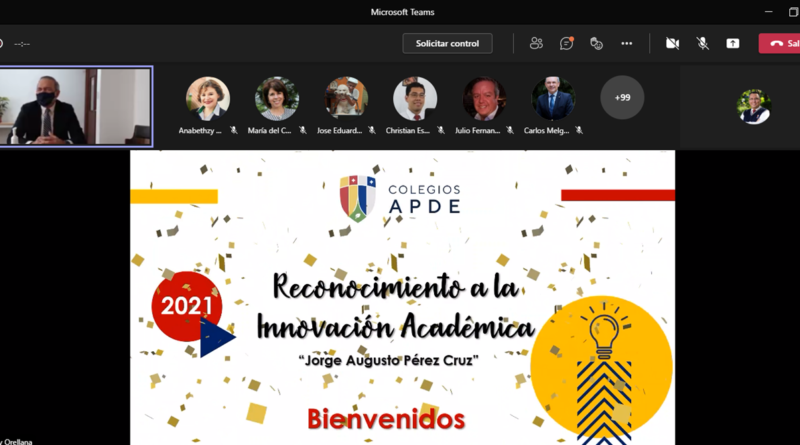The height and width of the screenshot is (445, 800).
Task: Click the speaker's live video tile
Action: tap(76, 107)
